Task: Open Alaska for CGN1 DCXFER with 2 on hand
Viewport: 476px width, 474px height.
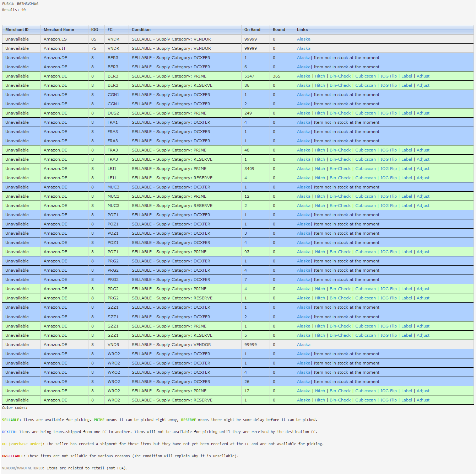Action: 303,104
